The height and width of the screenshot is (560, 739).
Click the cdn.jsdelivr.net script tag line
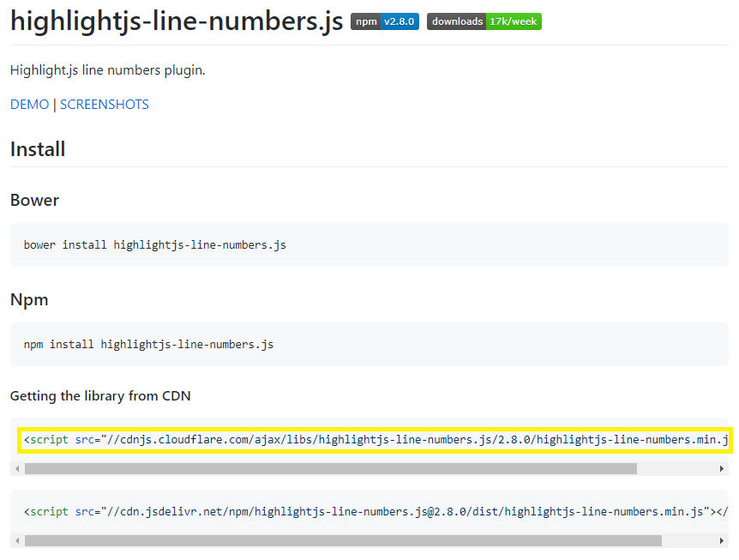(376, 512)
